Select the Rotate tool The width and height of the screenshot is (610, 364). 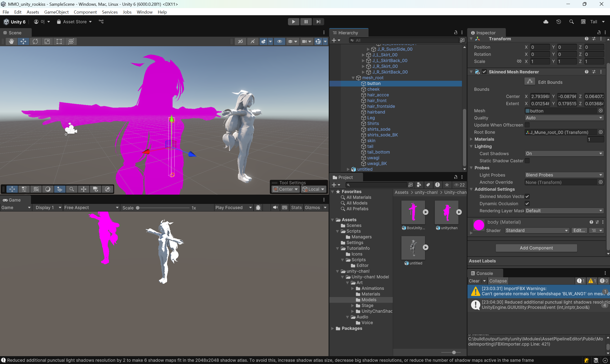[35, 41]
